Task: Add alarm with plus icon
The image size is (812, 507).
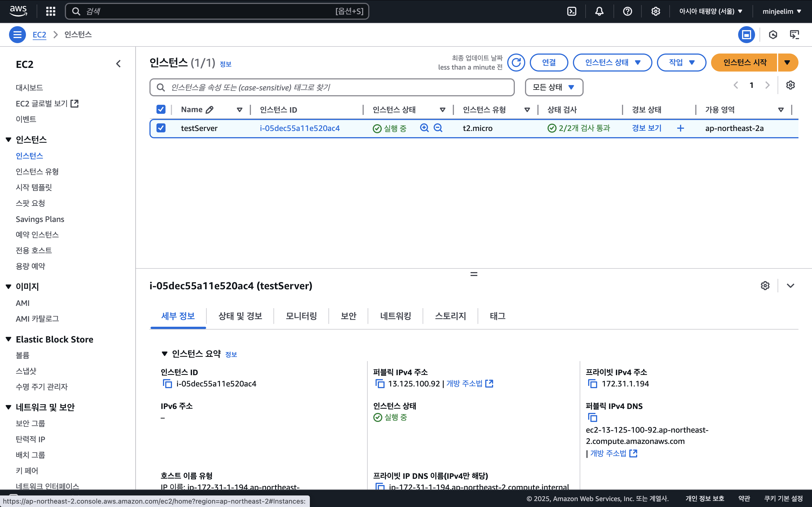Action: click(680, 128)
